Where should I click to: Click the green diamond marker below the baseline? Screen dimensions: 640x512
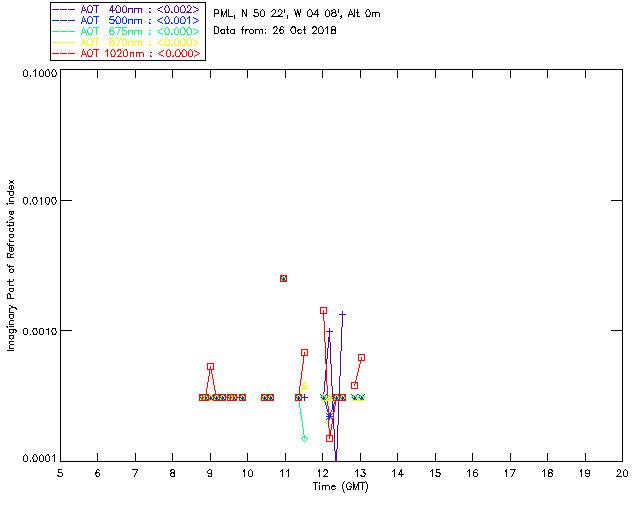pos(304,439)
